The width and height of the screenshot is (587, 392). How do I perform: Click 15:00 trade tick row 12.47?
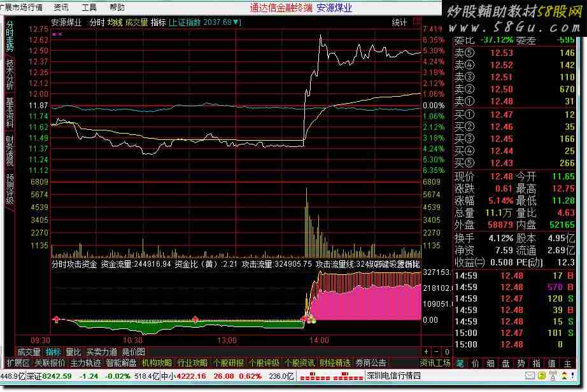(514, 333)
